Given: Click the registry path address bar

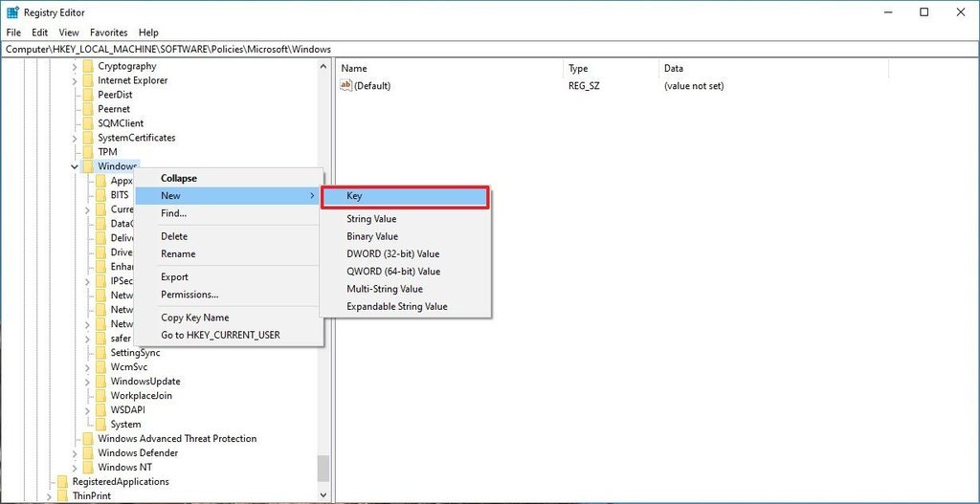Looking at the screenshot, I should 490,50.
